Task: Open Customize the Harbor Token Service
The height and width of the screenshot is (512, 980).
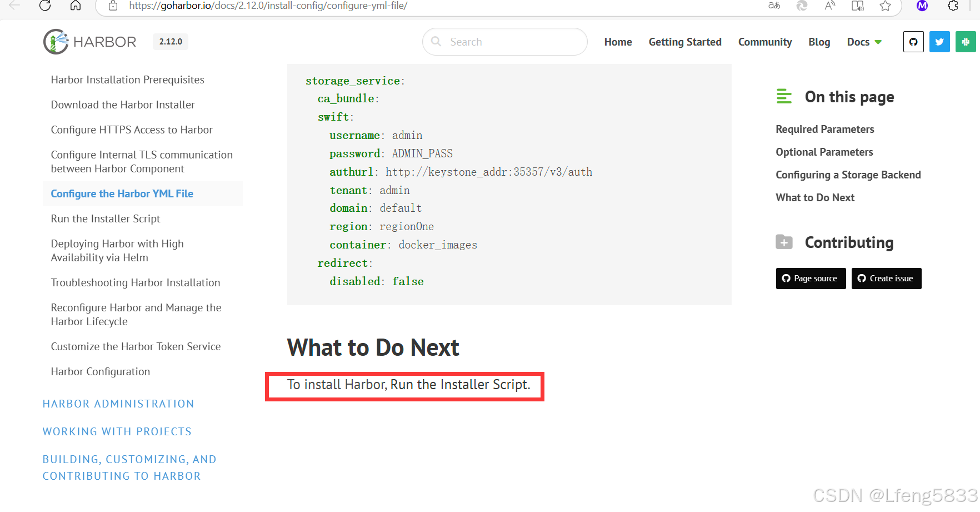Action: [136, 346]
